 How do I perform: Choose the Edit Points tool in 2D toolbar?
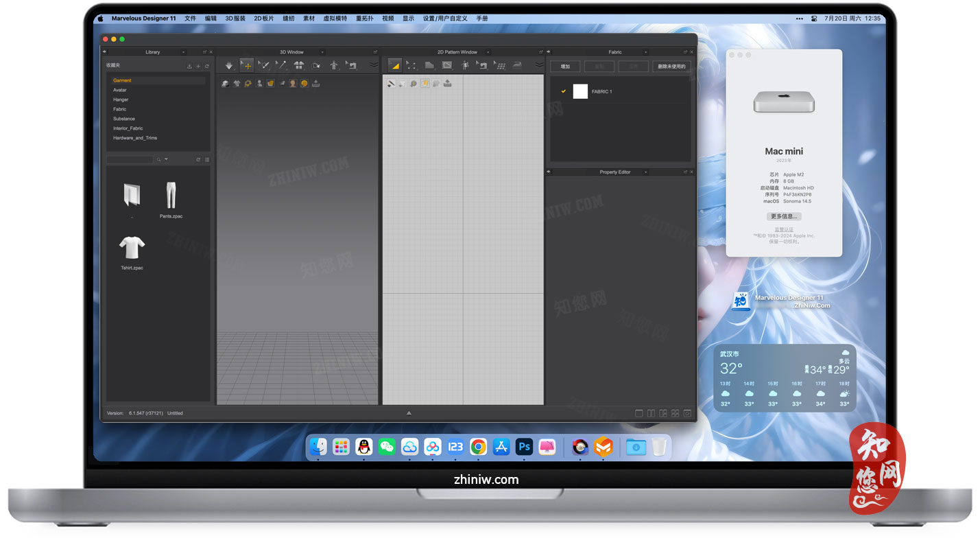[x=411, y=65]
